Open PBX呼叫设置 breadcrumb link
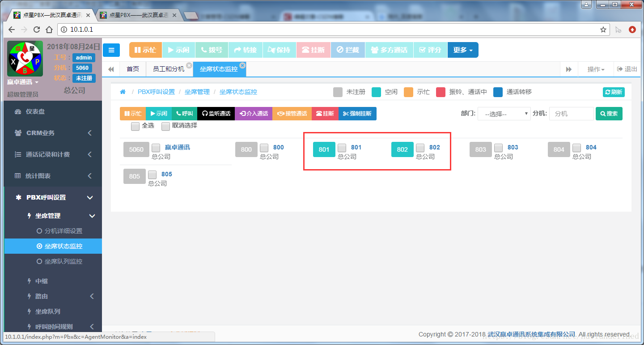 coord(156,92)
